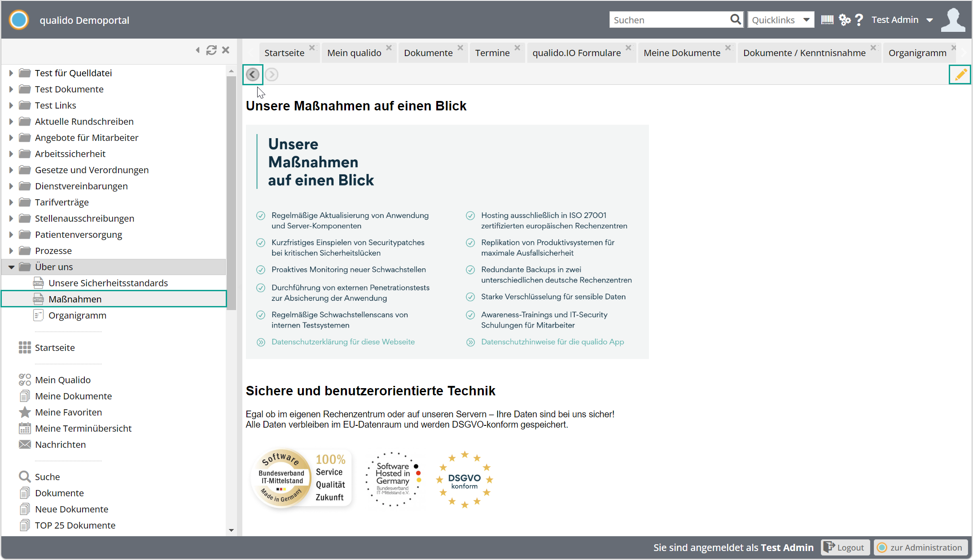Click the Meine Dokumente document icon
The width and height of the screenshot is (973, 560).
pyautogui.click(x=25, y=396)
